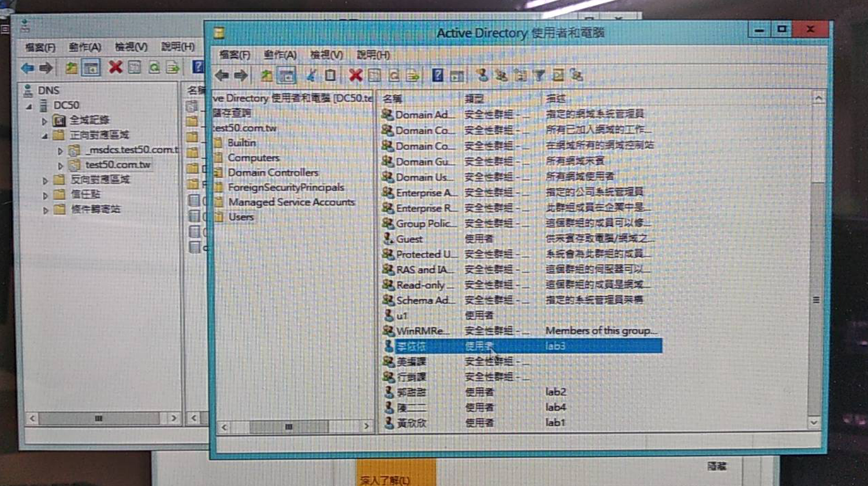Collapse the DC50 node in DNS tree
Image resolution: width=868 pixels, height=486 pixels.
coord(29,106)
